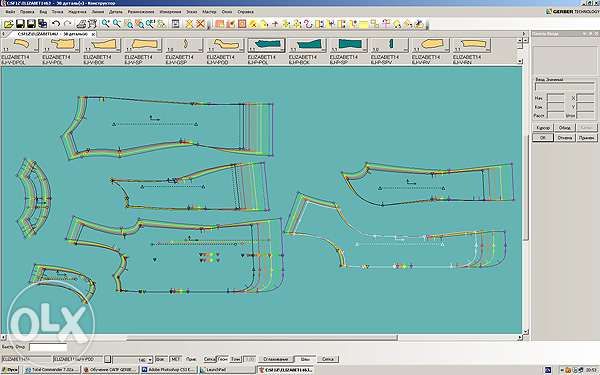Click the Open folder icon in toolbar
This screenshot has width=600, height=375.
[8, 24]
